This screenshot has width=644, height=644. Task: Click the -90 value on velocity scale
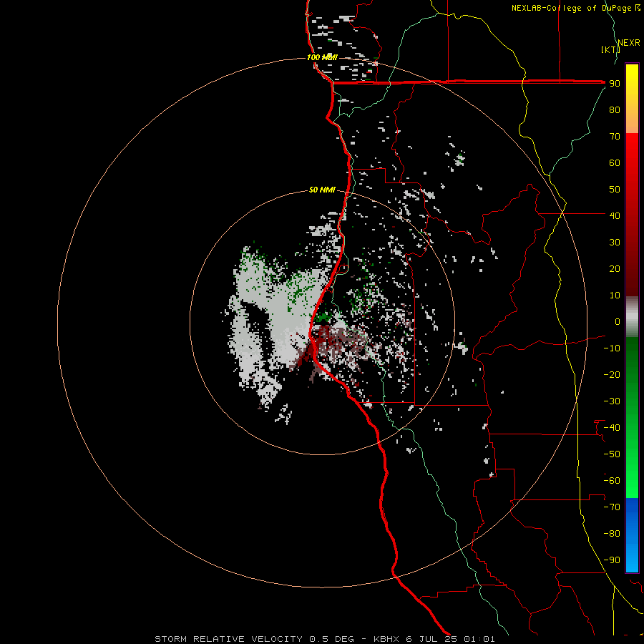pyautogui.click(x=612, y=560)
